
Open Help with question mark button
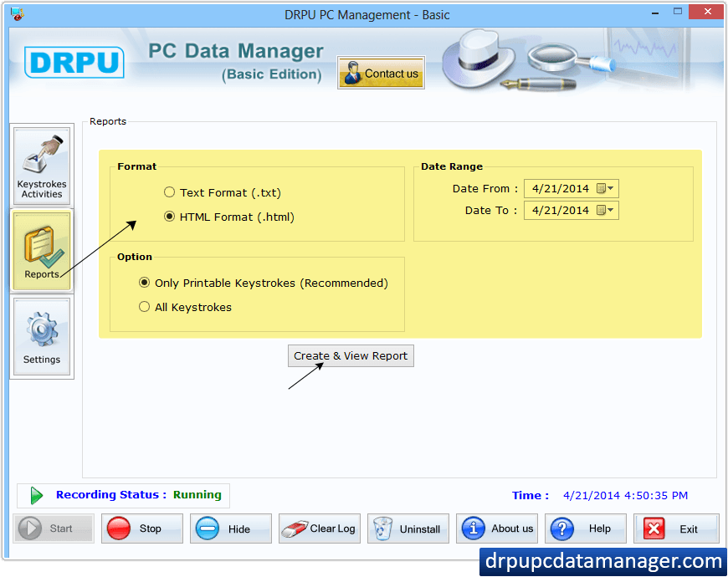click(586, 528)
